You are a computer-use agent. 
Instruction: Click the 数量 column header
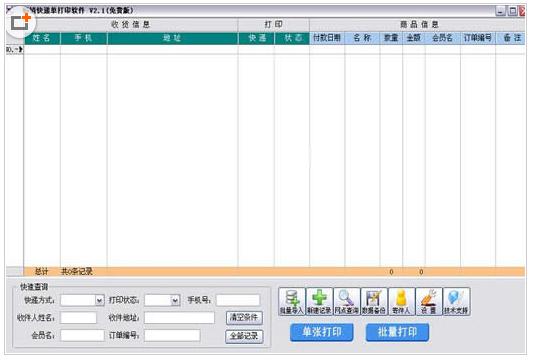click(x=391, y=38)
